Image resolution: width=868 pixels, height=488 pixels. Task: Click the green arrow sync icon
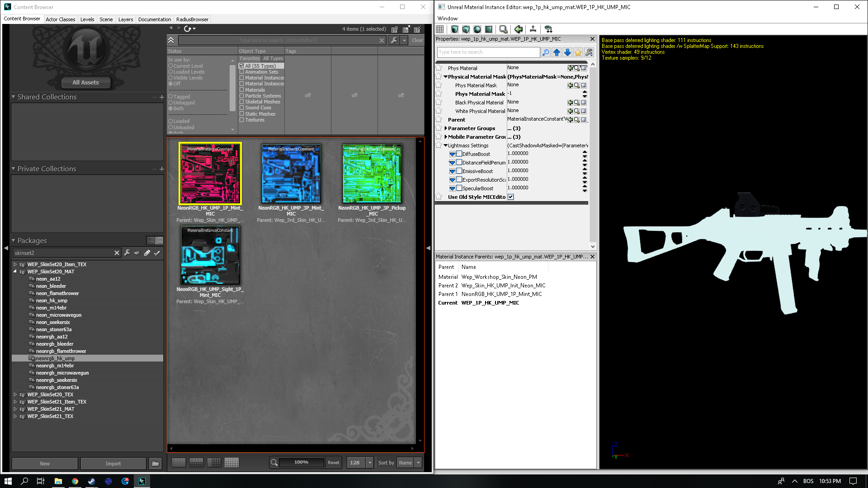[x=519, y=29]
